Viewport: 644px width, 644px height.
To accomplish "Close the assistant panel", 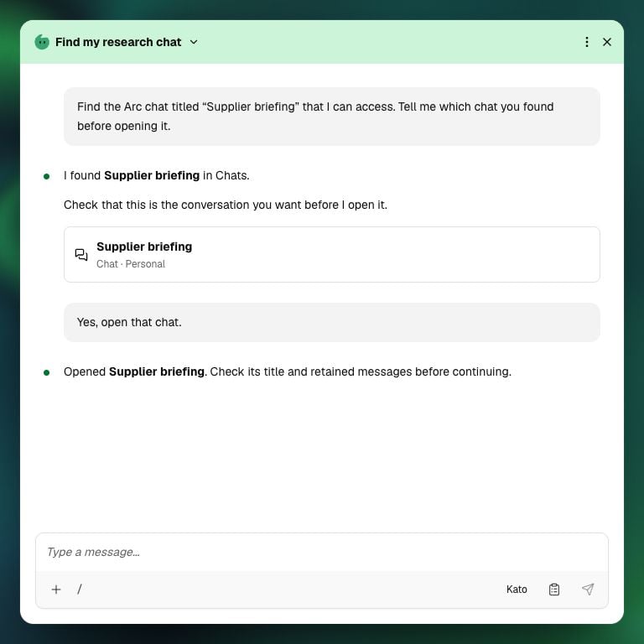I will tap(606, 42).
